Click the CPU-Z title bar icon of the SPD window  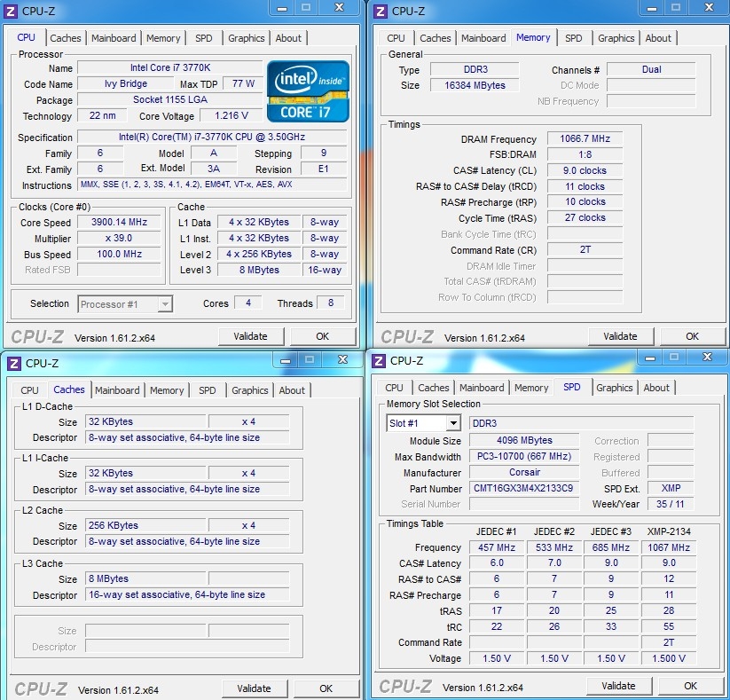[x=379, y=360]
